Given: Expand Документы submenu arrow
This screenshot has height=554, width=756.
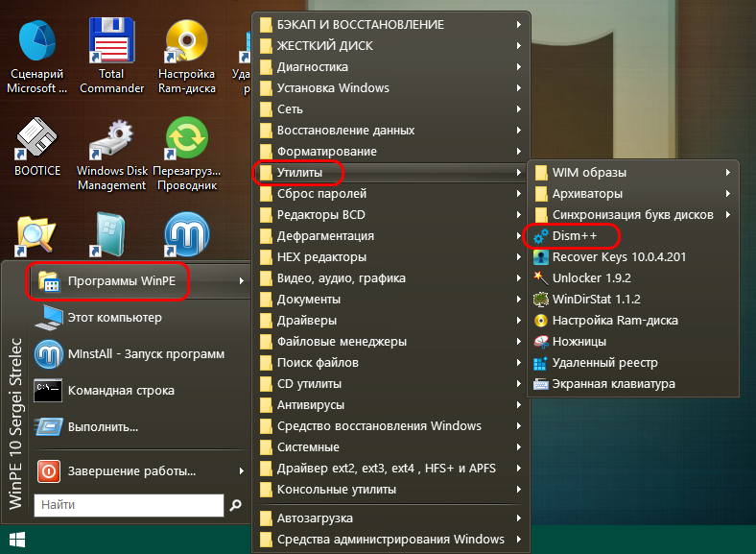Looking at the screenshot, I should coord(519,300).
